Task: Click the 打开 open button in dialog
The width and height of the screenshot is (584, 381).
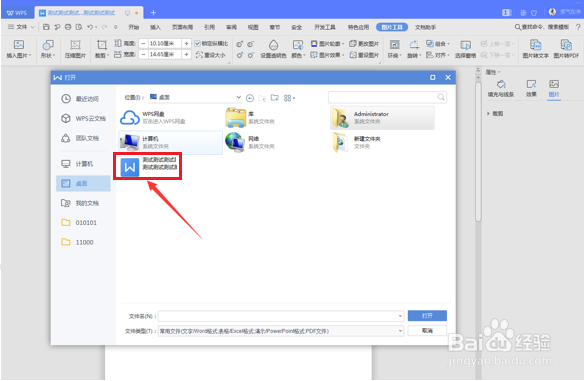Action: [x=427, y=316]
